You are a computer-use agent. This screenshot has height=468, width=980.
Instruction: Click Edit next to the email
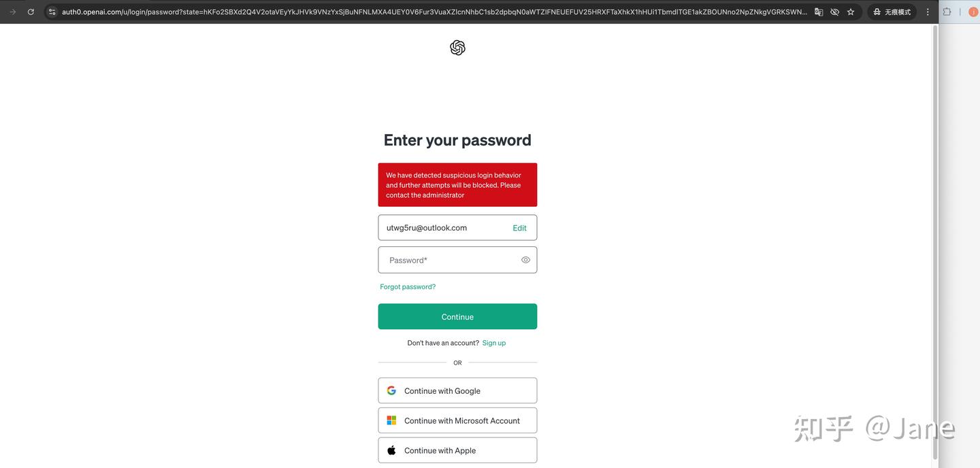[519, 228]
